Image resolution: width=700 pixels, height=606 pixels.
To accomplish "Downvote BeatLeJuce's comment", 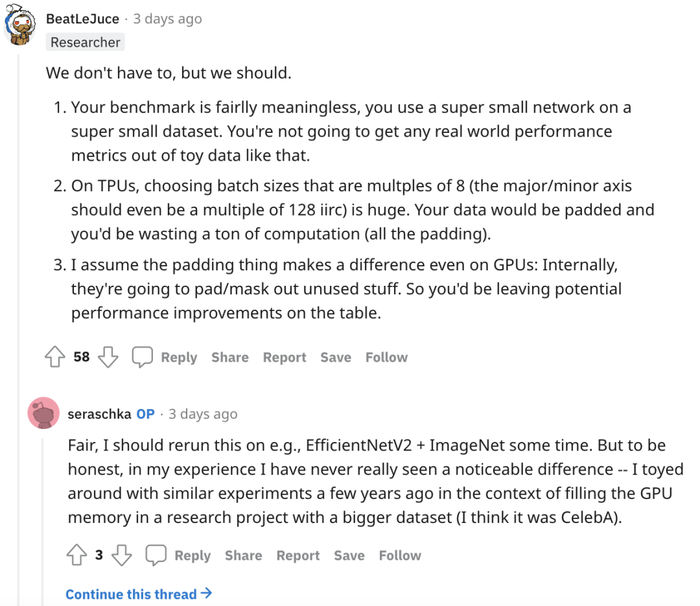I will tap(108, 357).
